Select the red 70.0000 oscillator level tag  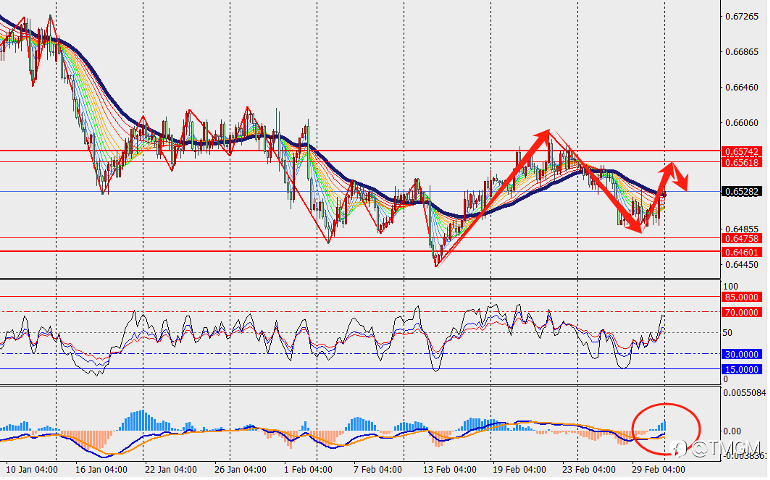pos(742,312)
